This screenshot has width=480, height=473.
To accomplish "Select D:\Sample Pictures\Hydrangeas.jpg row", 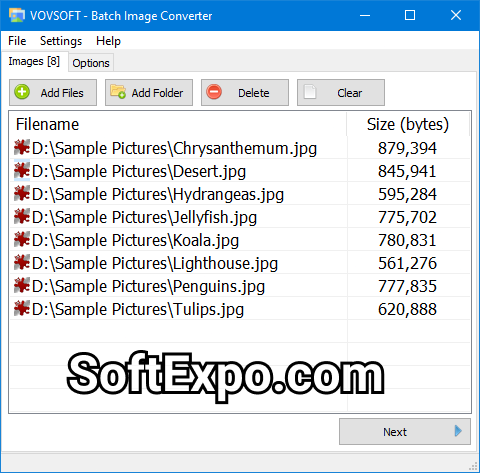I will 240,194.
